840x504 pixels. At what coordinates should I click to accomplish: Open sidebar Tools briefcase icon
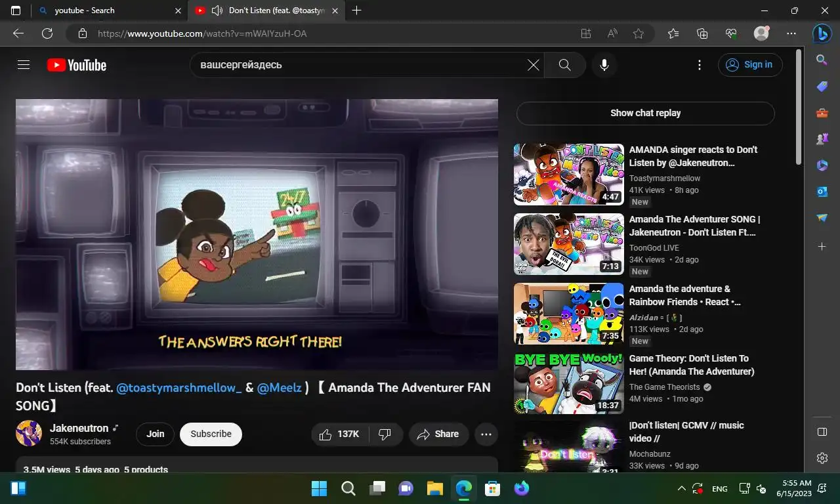point(822,113)
